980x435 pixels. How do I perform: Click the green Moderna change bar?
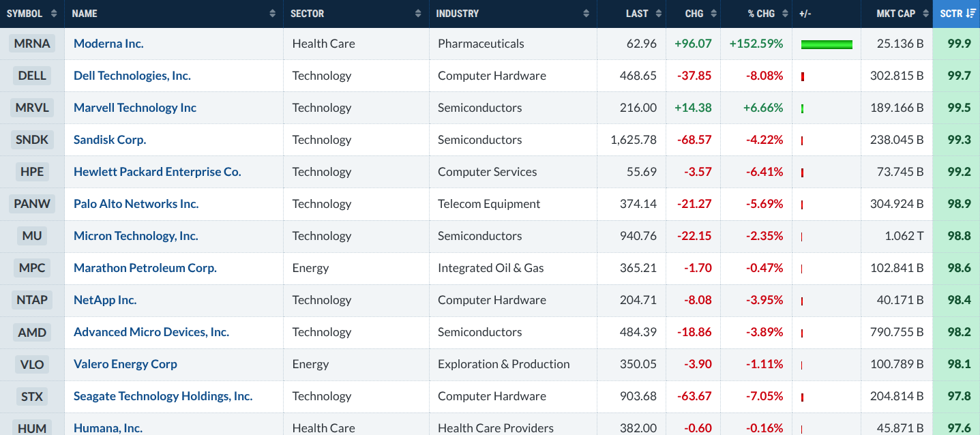827,44
